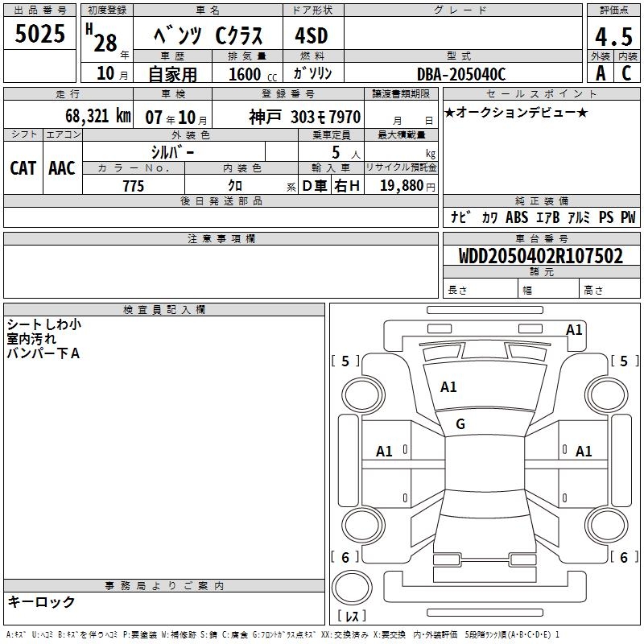Image resolution: width=644 pixels, height=644 pixels.
Task: Select the 4.5 evaluation score
Action: click(613, 37)
